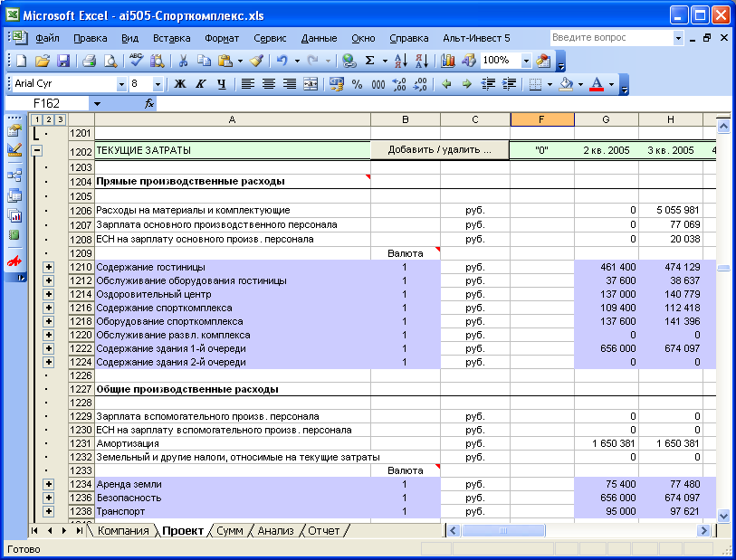Open the fill color paint bucket
Image resolution: width=736 pixels, height=560 pixels.
point(566,84)
